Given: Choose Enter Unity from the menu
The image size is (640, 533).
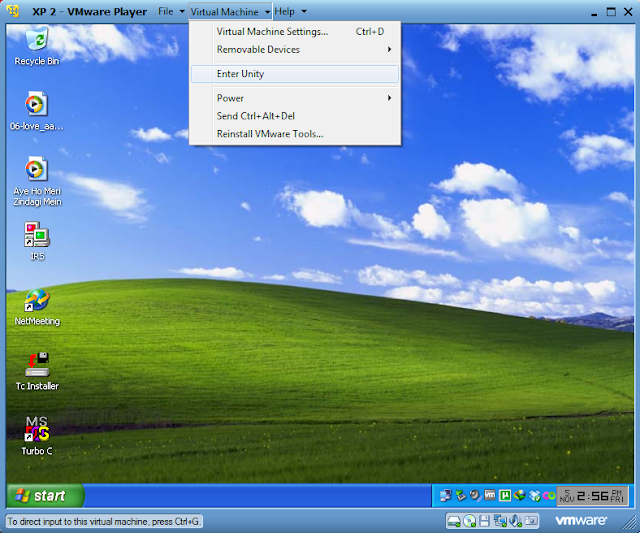Looking at the screenshot, I should click(x=295, y=74).
